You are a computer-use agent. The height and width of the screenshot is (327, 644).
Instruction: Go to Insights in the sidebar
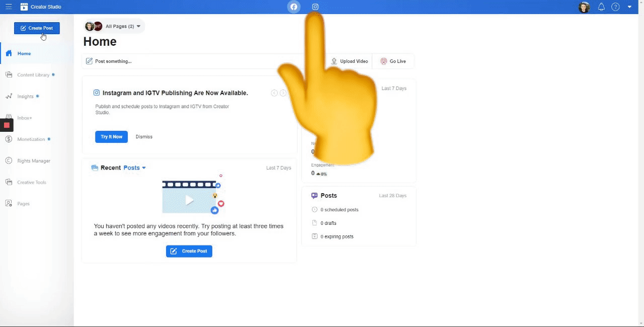click(25, 97)
